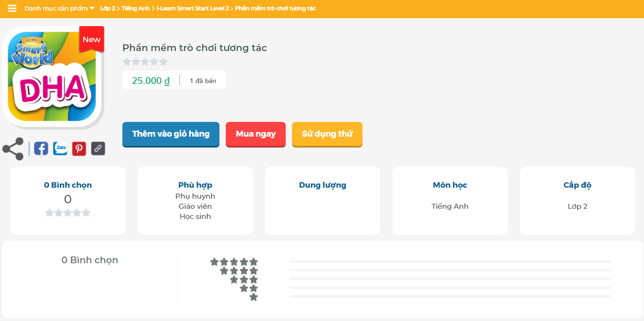644x321 pixels.
Task: Share product on Pinterest
Action: (79, 148)
